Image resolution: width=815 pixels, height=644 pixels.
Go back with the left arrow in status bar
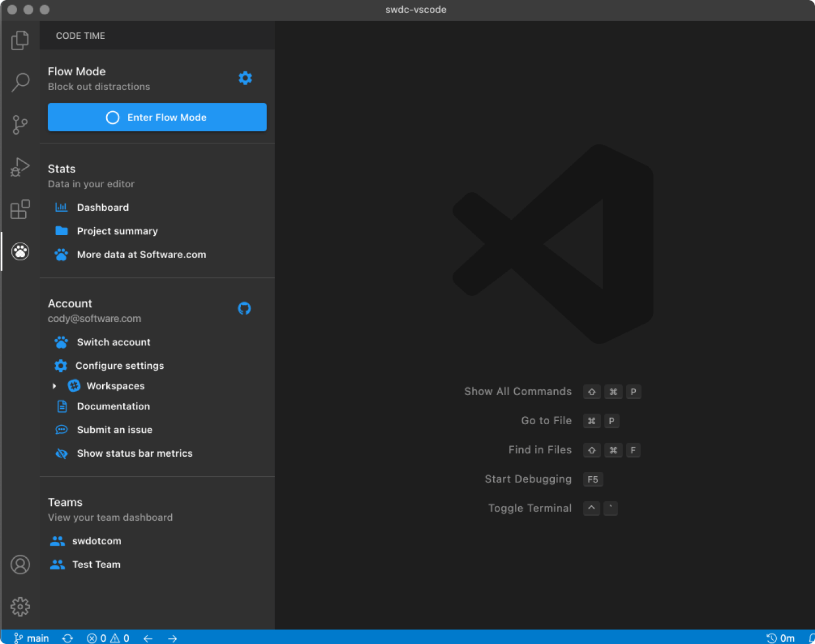pyautogui.click(x=148, y=638)
